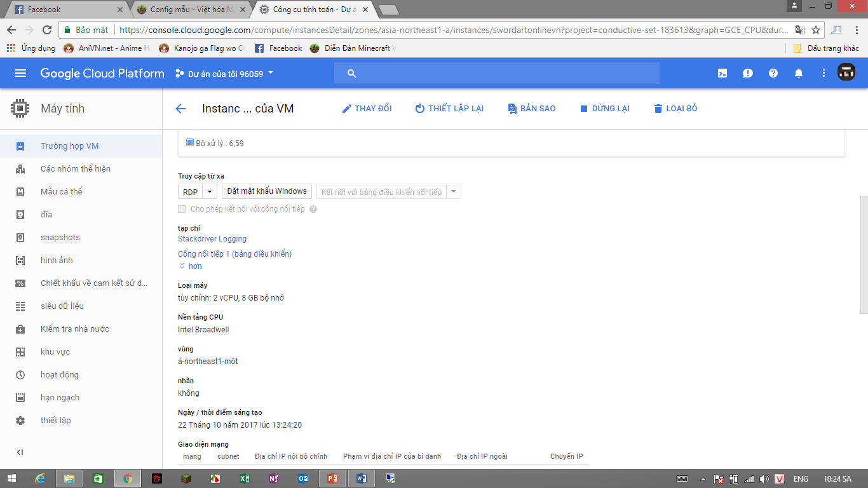Viewport: 868px width, 488px height.
Task: Open Các nhóm thể hiện in the sidebar
Action: (81, 169)
